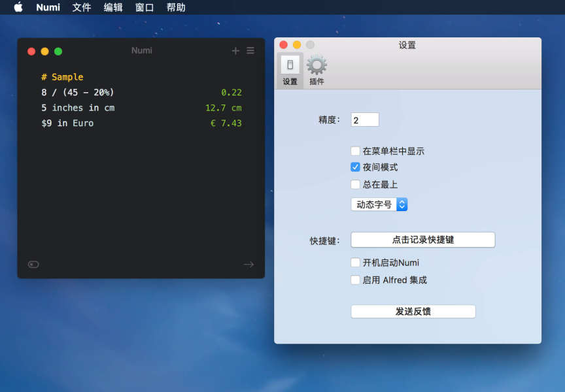Open the 编辑 menu
Viewport: 565px width, 392px height.
113,7
